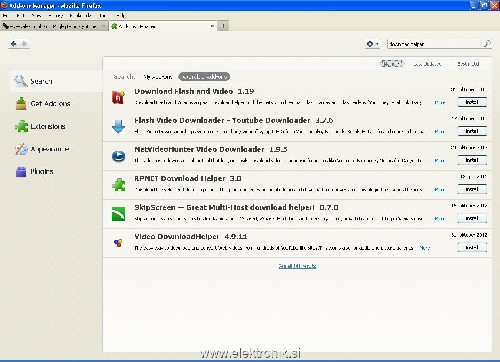Viewport: 500px width, 362px height.
Task: Open the File menu
Action: pos(5,15)
